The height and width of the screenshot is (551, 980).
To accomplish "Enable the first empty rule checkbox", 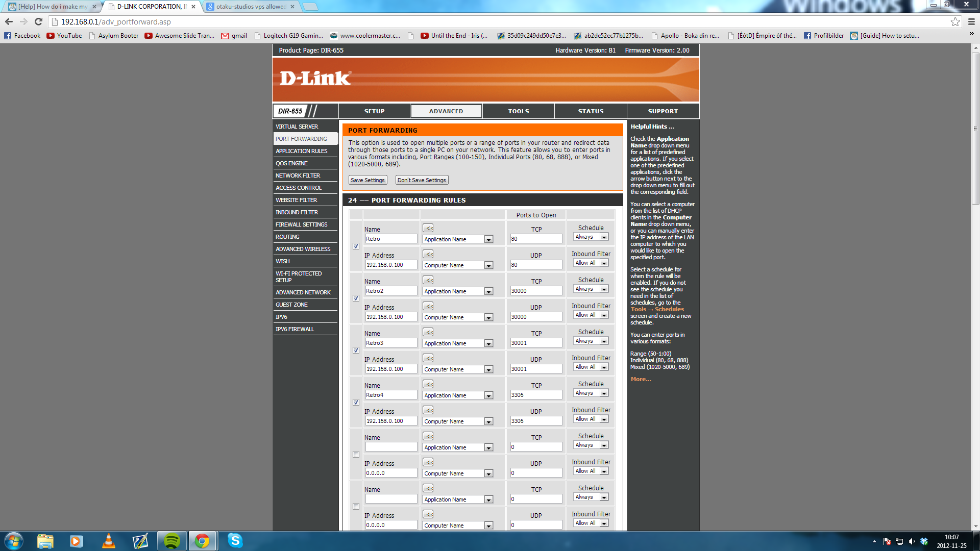I will (356, 455).
